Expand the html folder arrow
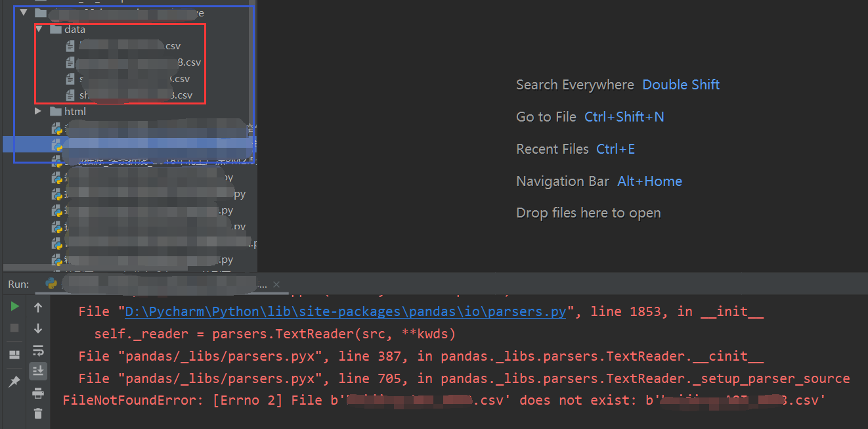This screenshot has width=868, height=429. 39,112
